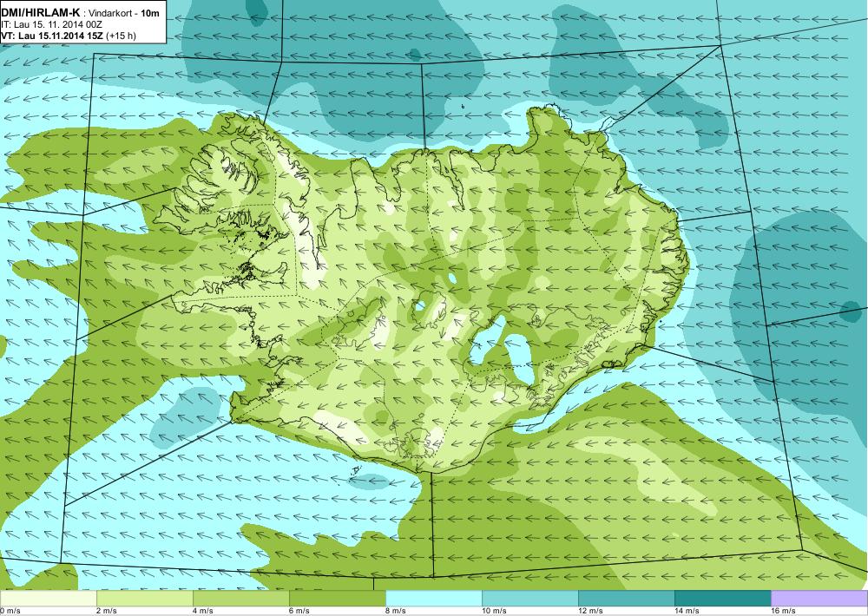Click the 'IT: Lau 15. 11. 2014 00Z' line
Viewport: 868px width, 616px height.
click(51, 24)
